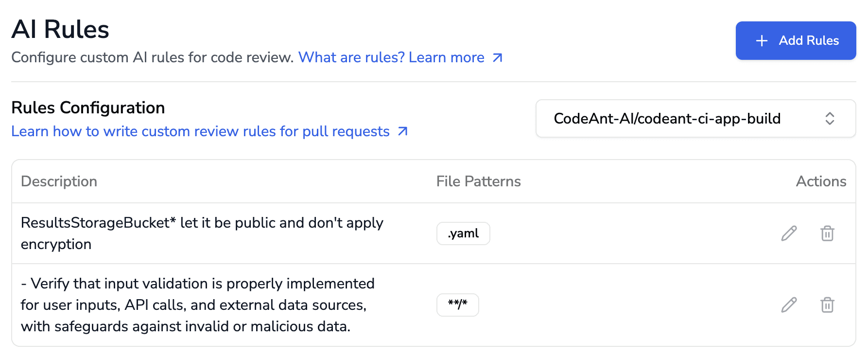Click the plus icon inside Add Rules button
The image size is (868, 359).
(x=761, y=40)
